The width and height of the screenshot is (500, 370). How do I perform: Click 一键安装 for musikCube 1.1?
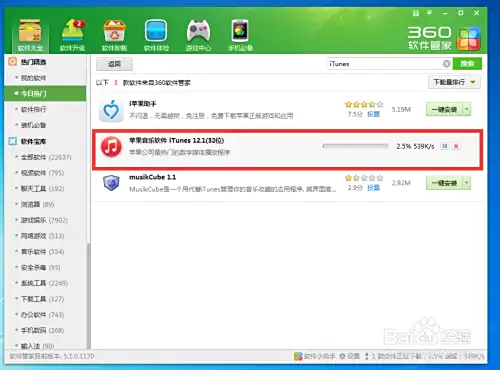point(444,183)
